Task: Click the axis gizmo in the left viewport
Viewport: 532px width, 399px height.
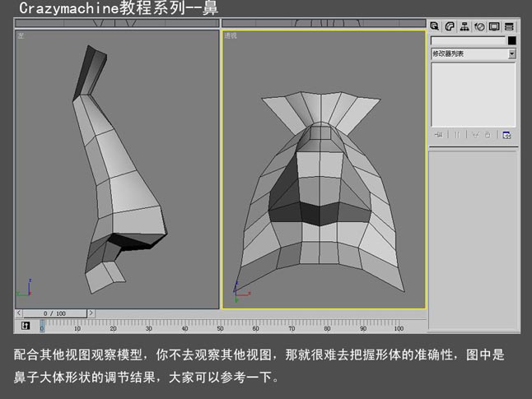Action: click(25, 288)
